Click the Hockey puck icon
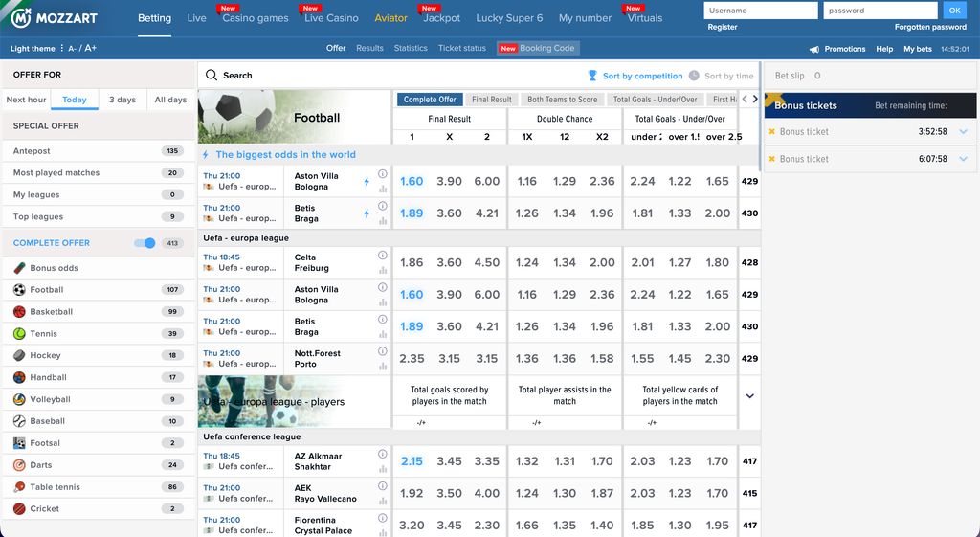 tap(19, 355)
